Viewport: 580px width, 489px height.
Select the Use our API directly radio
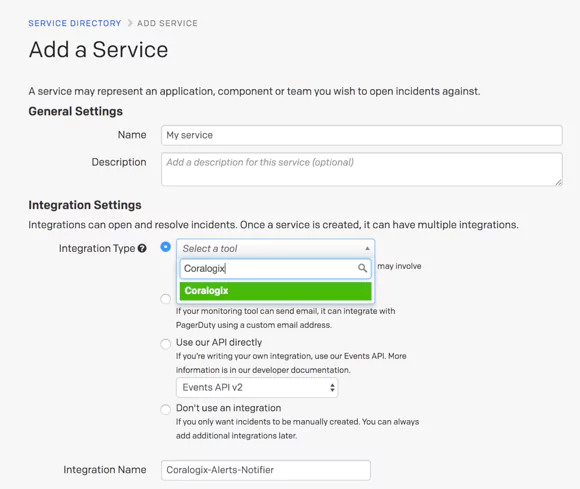click(x=166, y=344)
